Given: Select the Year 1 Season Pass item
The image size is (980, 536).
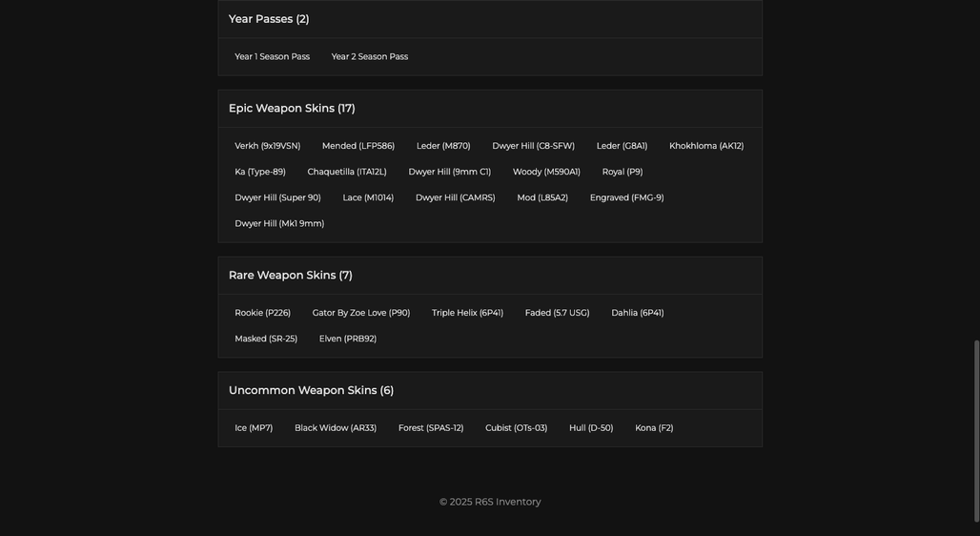Looking at the screenshot, I should pos(272,56).
